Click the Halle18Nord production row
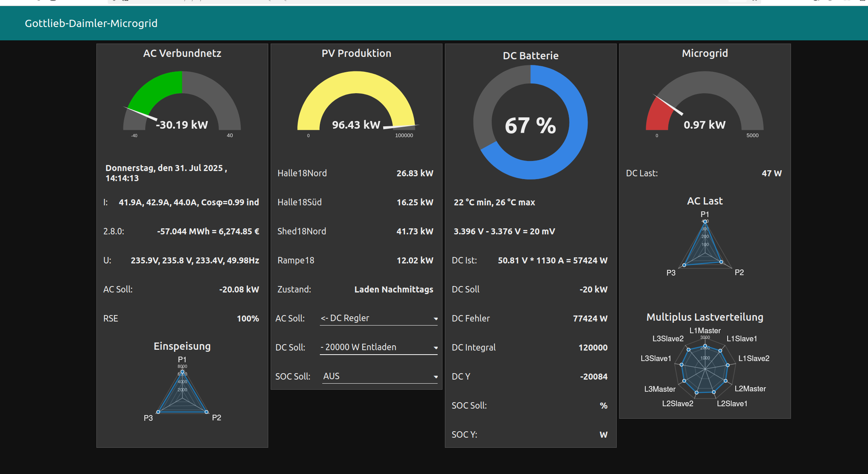This screenshot has height=474, width=868. [x=355, y=173]
